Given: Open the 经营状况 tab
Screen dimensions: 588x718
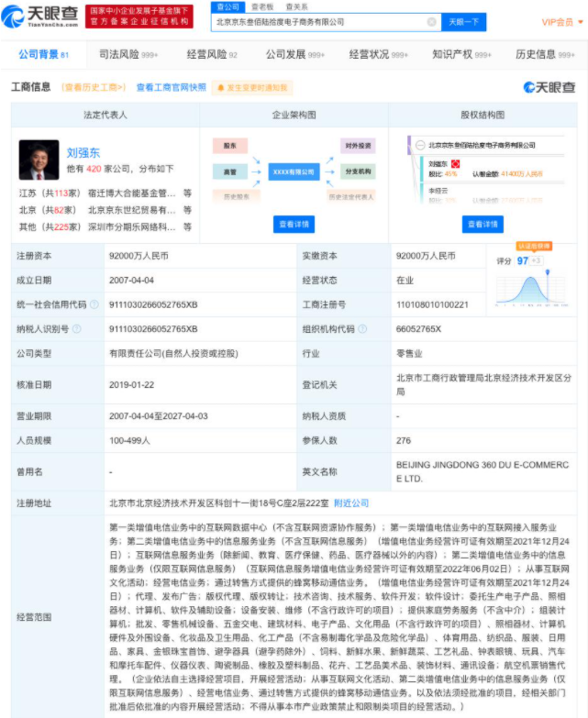Looking at the screenshot, I should pos(378,54).
